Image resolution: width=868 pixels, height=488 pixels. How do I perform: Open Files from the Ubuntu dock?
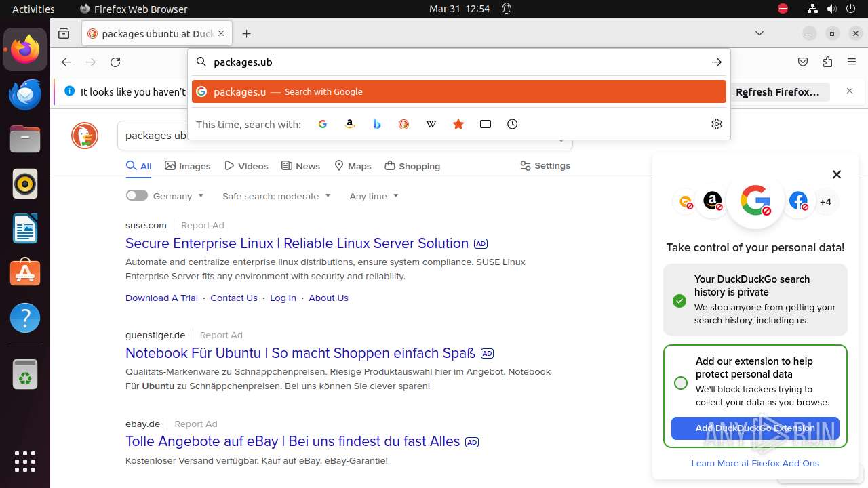click(x=25, y=139)
